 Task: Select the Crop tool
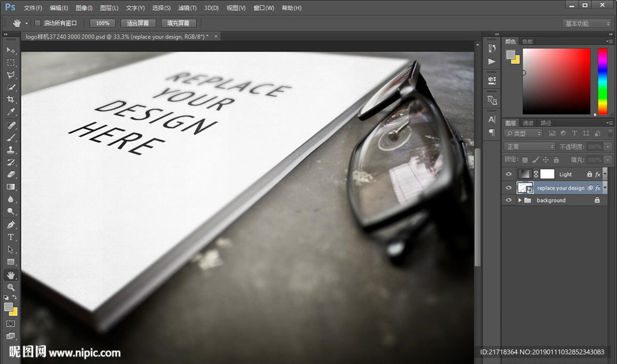tap(11, 99)
